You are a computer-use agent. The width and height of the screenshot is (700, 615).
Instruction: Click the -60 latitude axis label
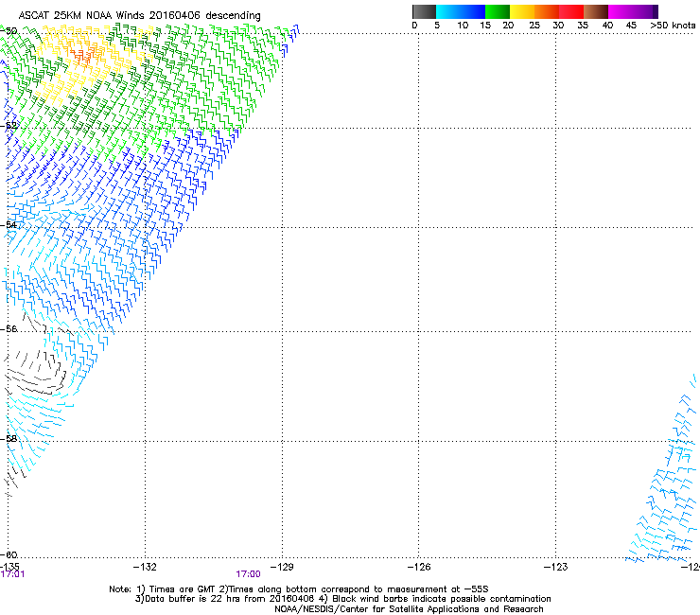tap(9, 554)
